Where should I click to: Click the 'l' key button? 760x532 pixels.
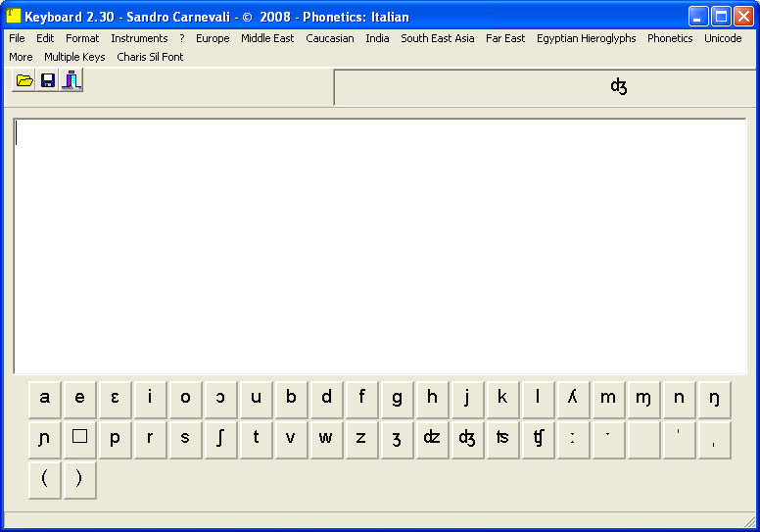[x=539, y=400]
